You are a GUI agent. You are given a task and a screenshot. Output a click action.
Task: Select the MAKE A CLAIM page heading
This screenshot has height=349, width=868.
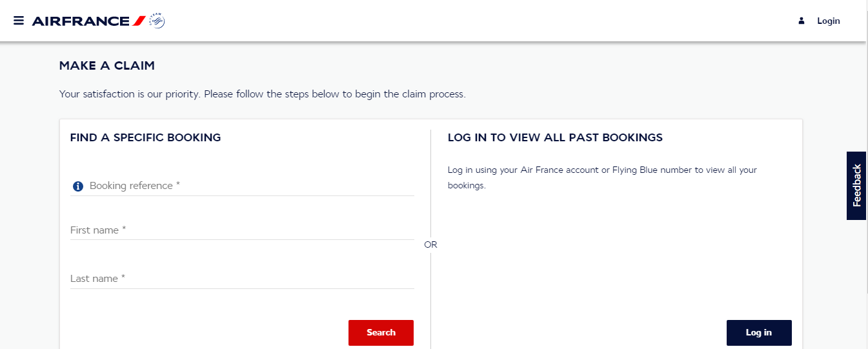point(107,66)
